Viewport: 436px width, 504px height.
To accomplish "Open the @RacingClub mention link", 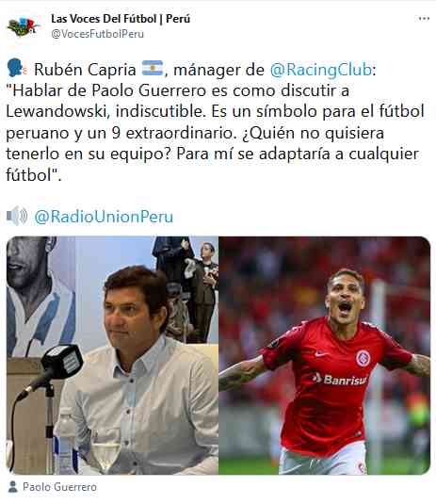I will pyautogui.click(x=321, y=70).
